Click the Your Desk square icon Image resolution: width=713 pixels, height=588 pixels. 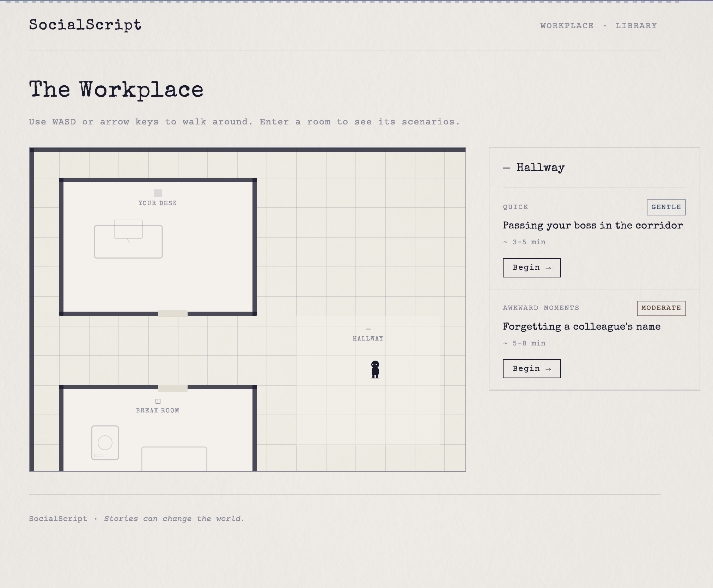(158, 193)
